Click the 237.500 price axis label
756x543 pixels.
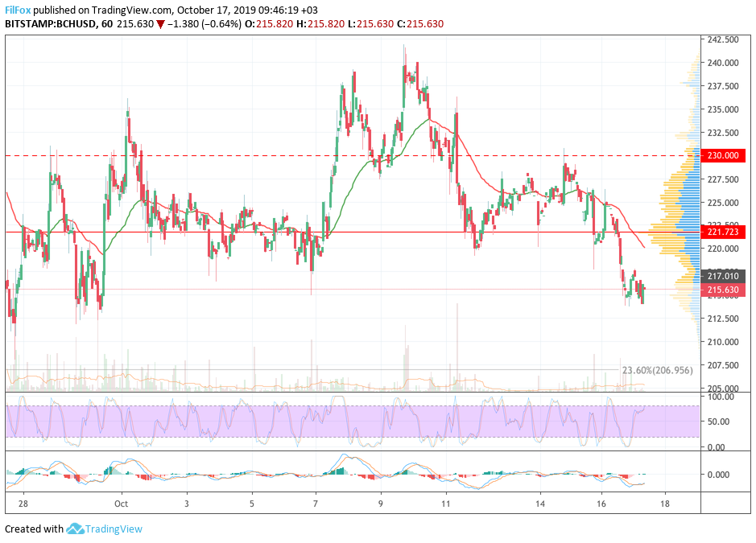(x=723, y=86)
